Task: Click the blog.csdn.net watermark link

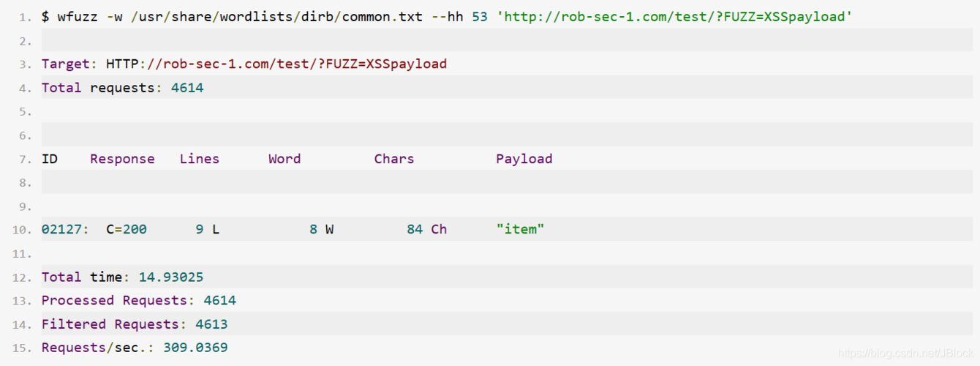Action: [905, 353]
